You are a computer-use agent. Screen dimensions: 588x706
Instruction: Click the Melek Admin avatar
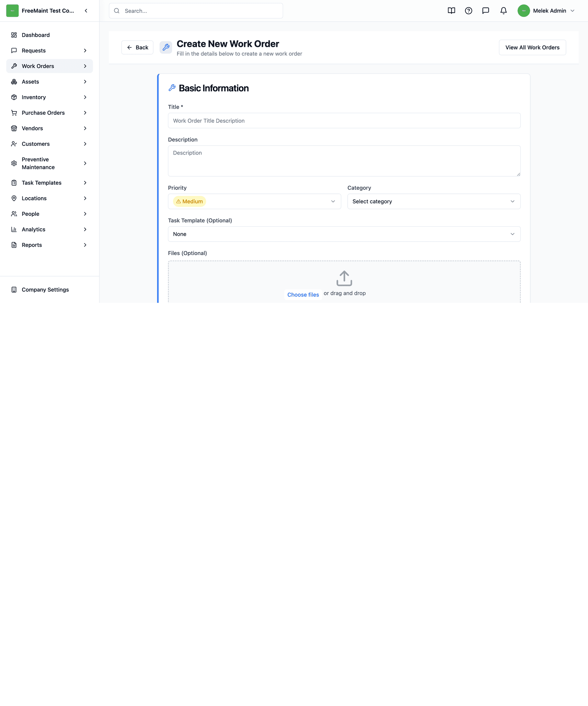coord(524,11)
